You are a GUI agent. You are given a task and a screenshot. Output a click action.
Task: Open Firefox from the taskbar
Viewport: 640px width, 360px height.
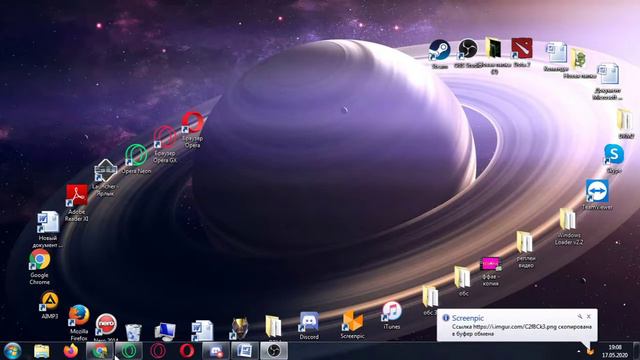pyautogui.click(x=71, y=351)
